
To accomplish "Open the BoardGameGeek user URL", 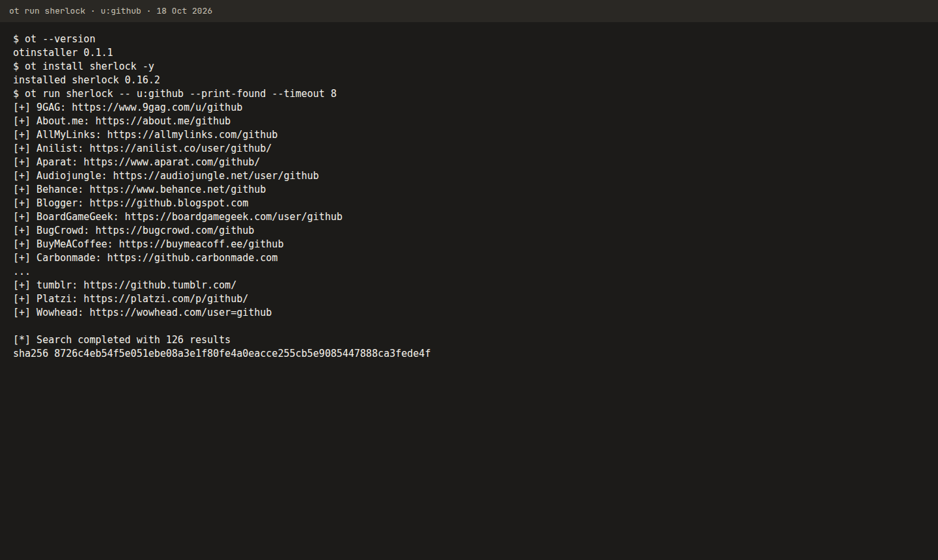I will coord(233,217).
